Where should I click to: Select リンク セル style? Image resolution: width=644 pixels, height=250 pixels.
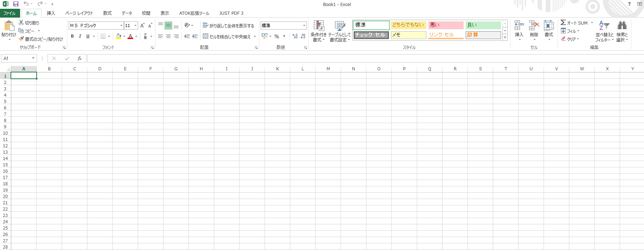(x=446, y=35)
